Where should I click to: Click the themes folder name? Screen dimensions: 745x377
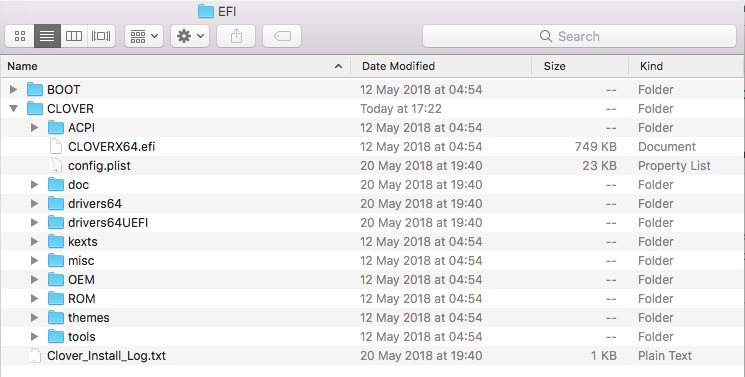point(89,318)
